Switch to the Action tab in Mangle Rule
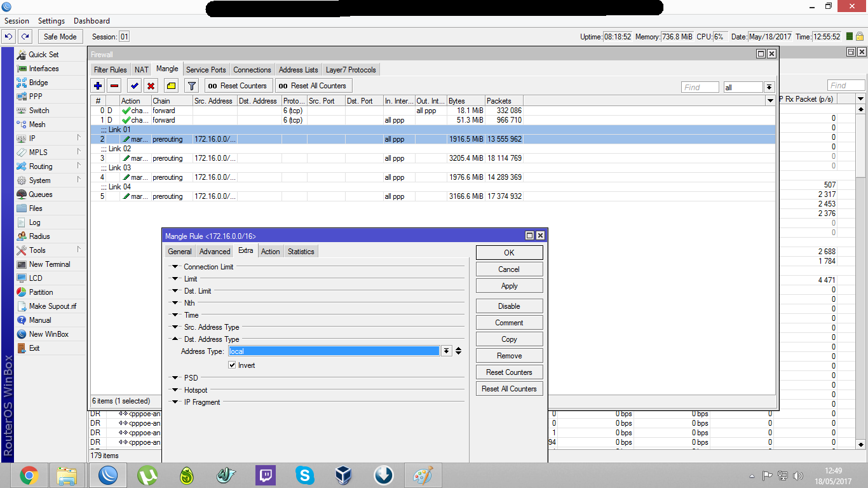The height and width of the screenshot is (488, 868). click(270, 252)
